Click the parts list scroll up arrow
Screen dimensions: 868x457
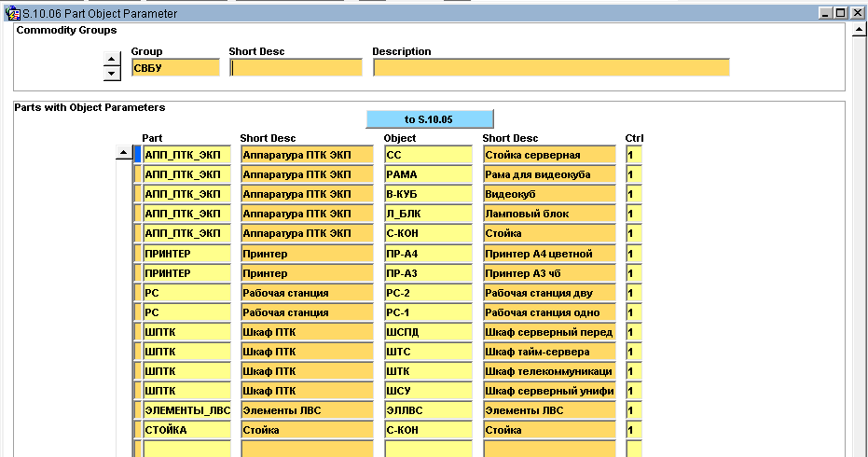click(x=123, y=152)
